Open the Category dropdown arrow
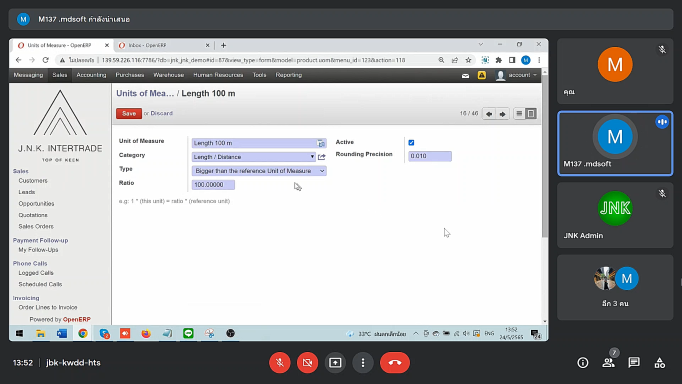Viewport: 682px width, 384px height. [312, 157]
